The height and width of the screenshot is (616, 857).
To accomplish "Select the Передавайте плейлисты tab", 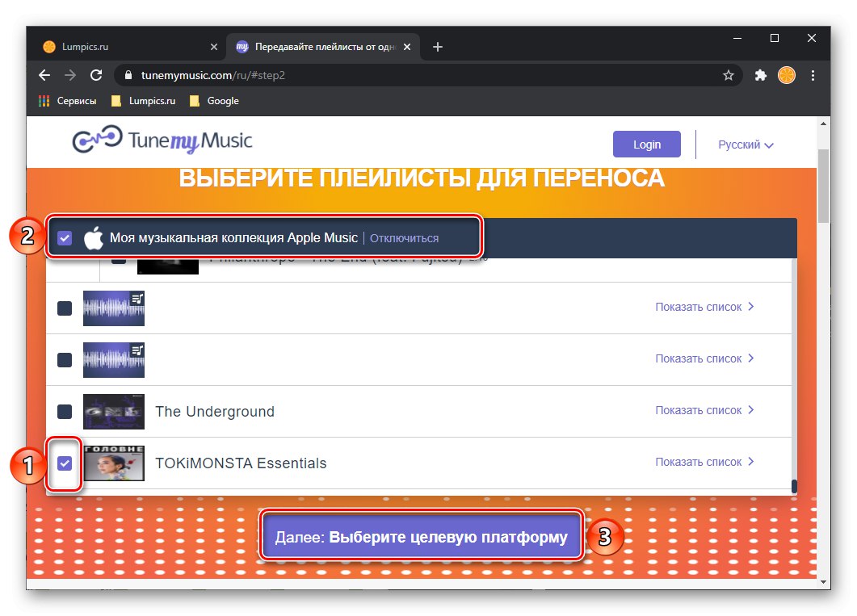I will point(322,47).
